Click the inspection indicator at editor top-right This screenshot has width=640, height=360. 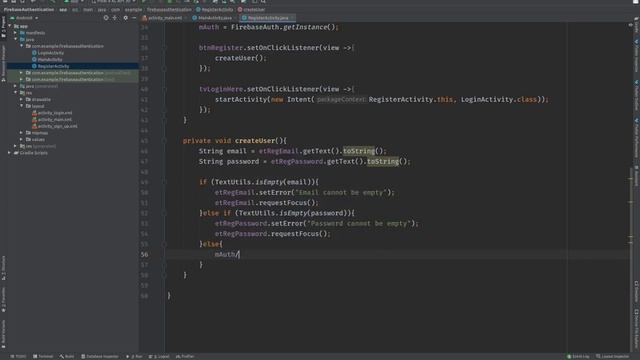pyautogui.click(x=630, y=25)
